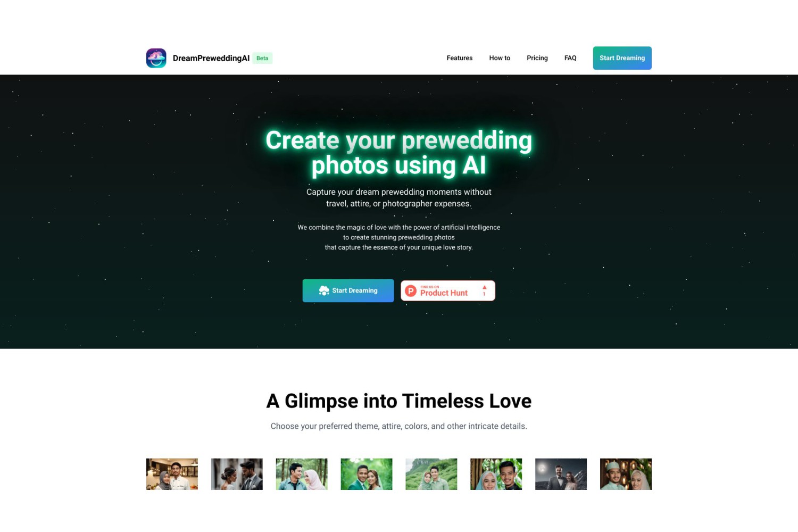Click the red Product Hunt P icon
This screenshot has width=798, height=532.
(411, 291)
